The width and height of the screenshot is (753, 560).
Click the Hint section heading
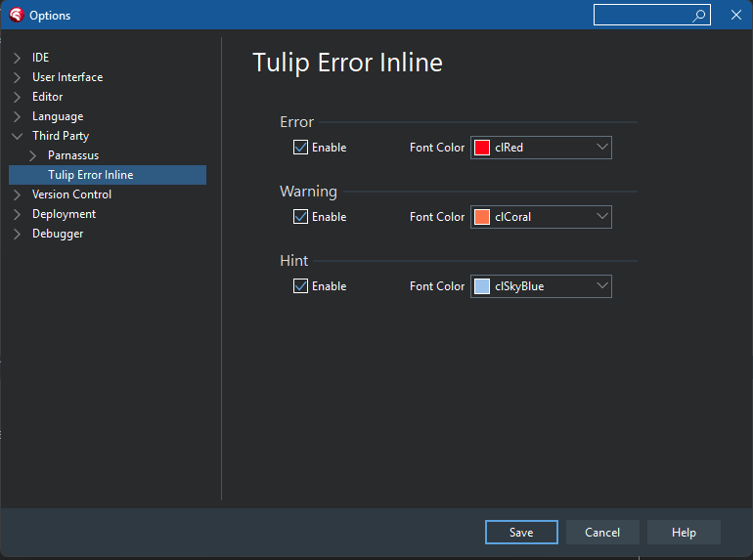pos(294,261)
